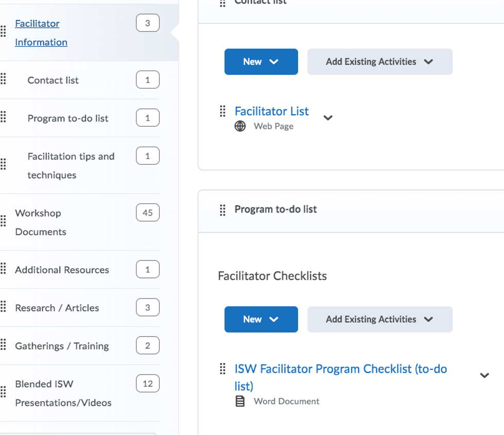Expand the Facilitator List actions chevron
The image size is (504, 435).
(x=328, y=118)
